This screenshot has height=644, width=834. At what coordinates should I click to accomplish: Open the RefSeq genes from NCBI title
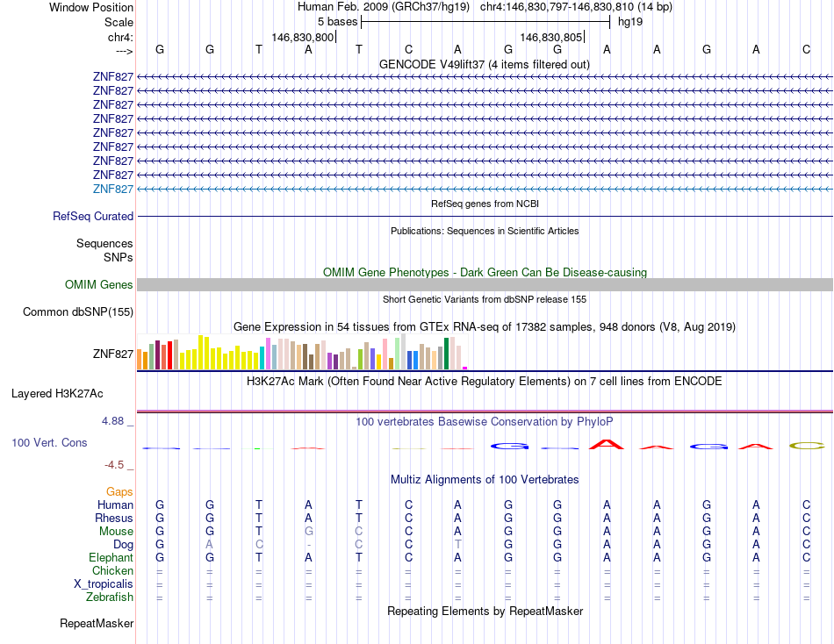pos(485,204)
